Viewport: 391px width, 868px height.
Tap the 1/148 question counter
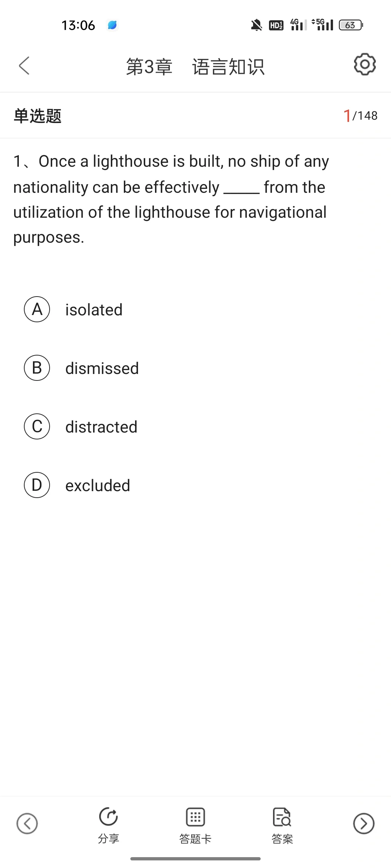(x=360, y=116)
